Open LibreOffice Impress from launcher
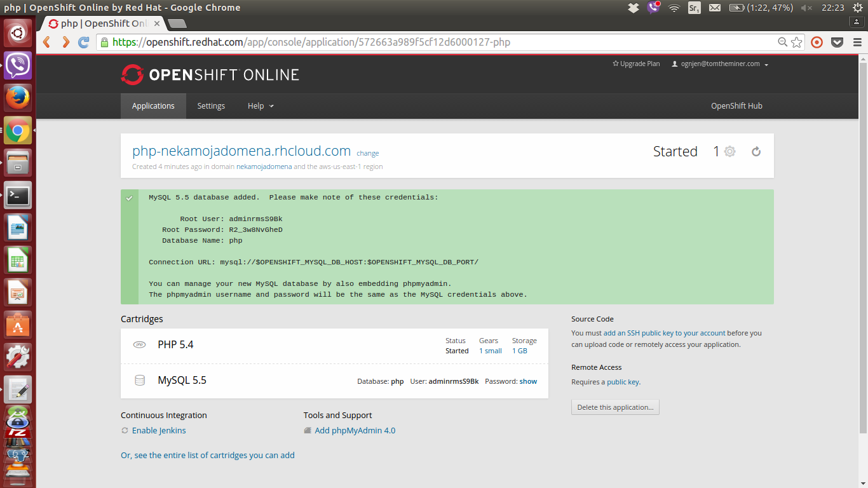868x488 pixels. click(x=18, y=292)
